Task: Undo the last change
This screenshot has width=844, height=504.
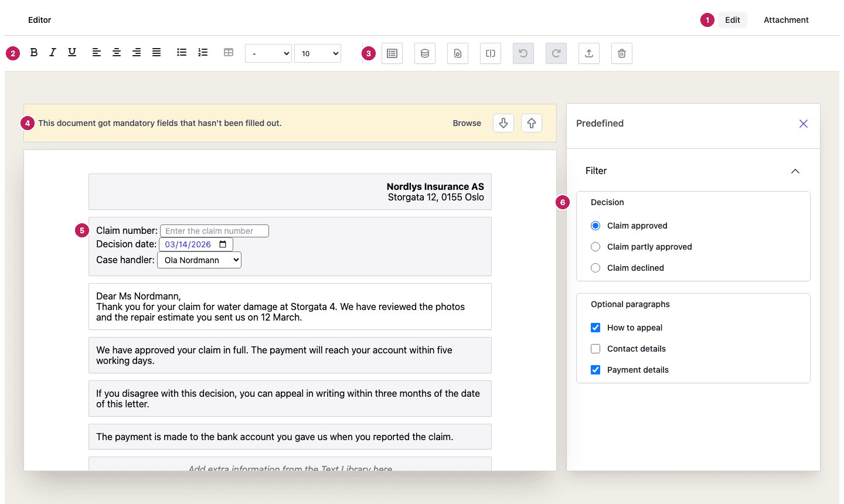Action: point(523,53)
